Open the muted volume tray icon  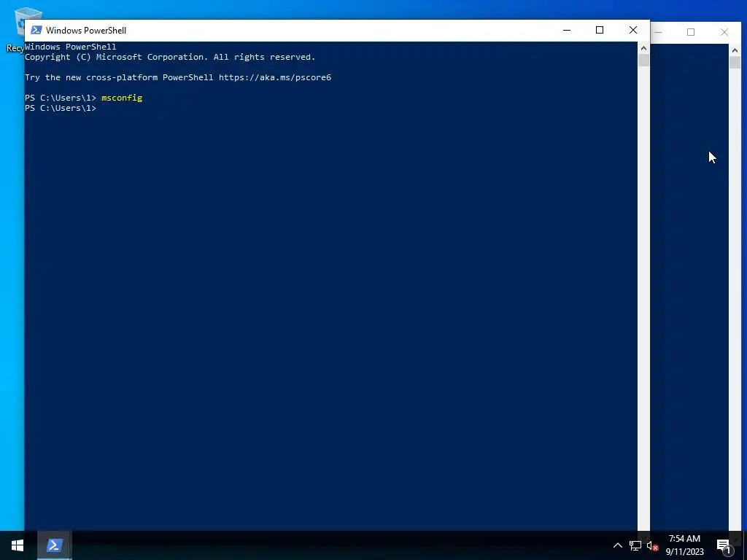(x=652, y=545)
